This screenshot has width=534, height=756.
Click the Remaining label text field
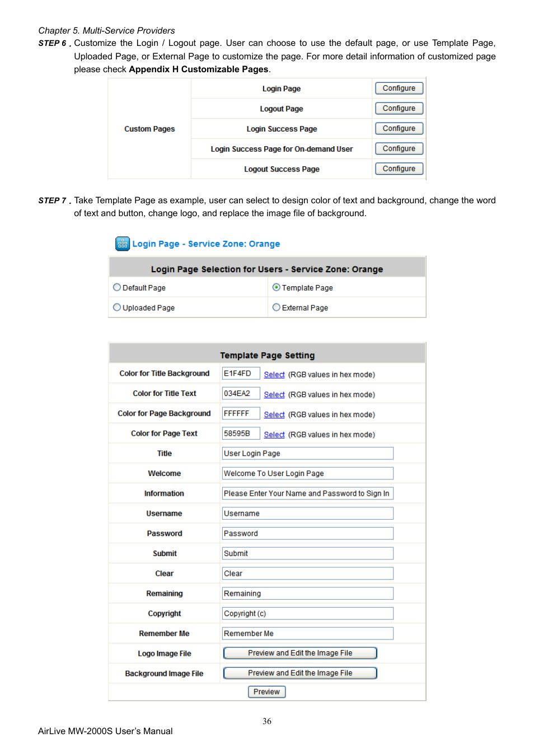(x=308, y=594)
